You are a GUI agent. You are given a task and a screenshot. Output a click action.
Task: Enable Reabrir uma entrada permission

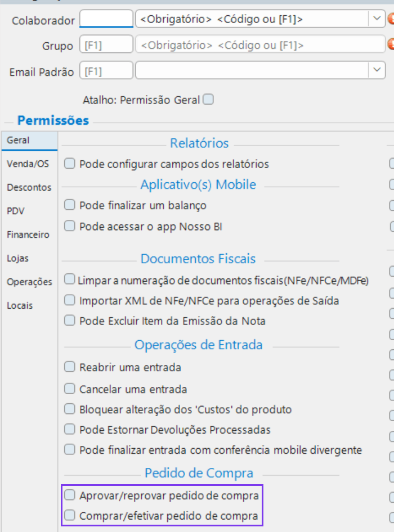point(70,367)
